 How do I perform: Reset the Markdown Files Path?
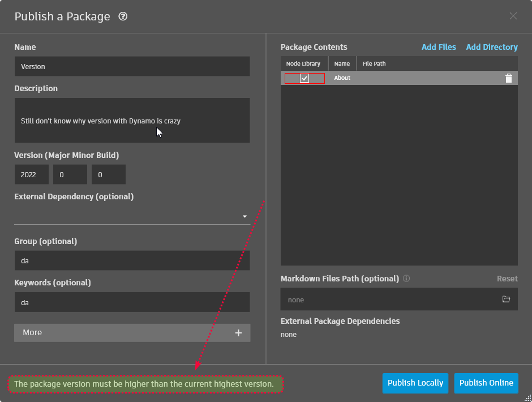[x=507, y=279]
